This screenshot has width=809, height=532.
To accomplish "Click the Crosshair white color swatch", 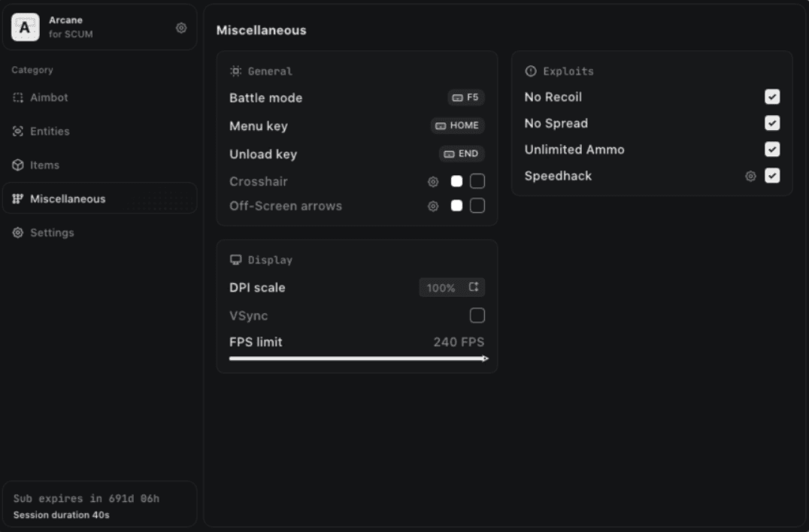I will click(456, 182).
